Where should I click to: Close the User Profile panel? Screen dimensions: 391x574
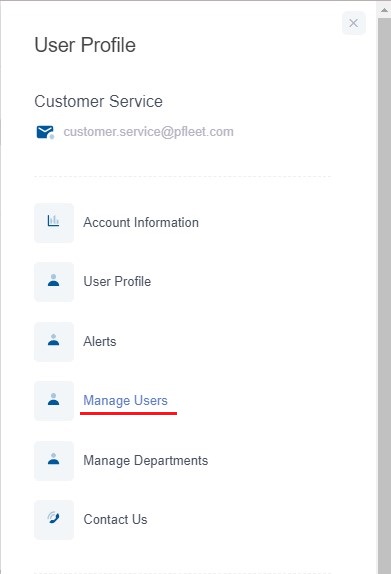(353, 23)
